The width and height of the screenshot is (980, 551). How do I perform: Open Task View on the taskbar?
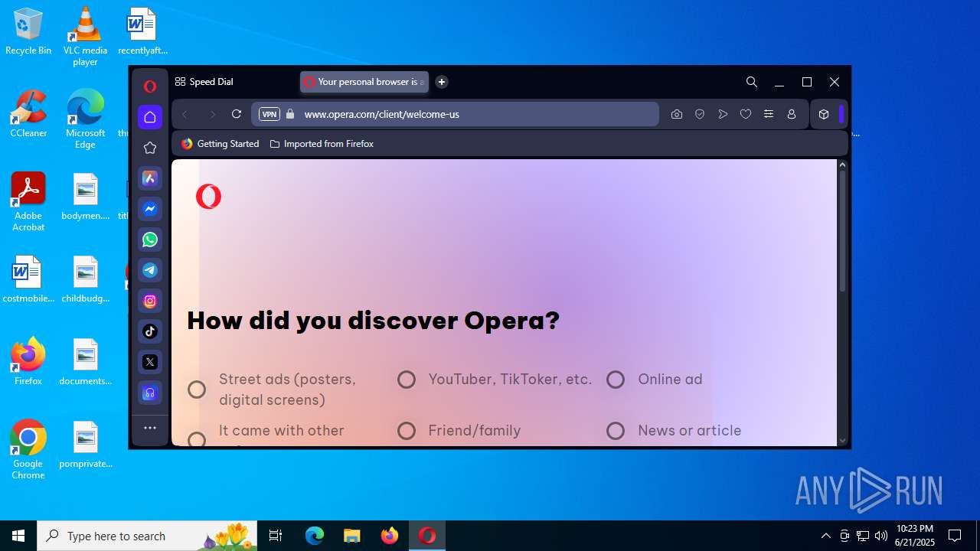point(276,536)
